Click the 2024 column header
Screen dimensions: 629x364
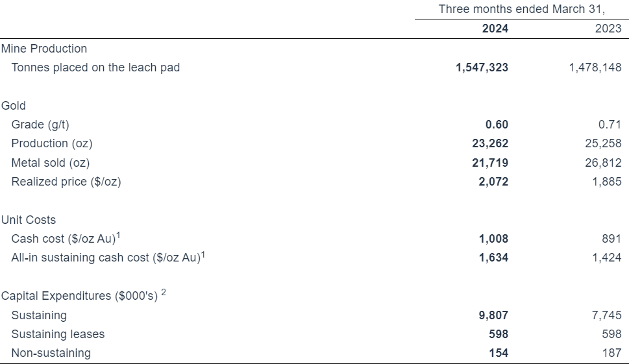495,29
